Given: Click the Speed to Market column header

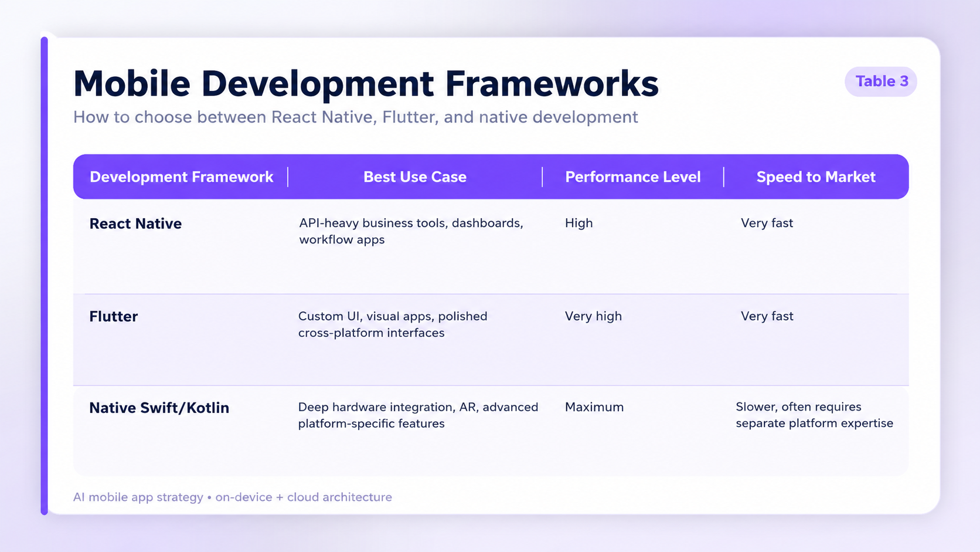Looking at the screenshot, I should click(x=816, y=177).
